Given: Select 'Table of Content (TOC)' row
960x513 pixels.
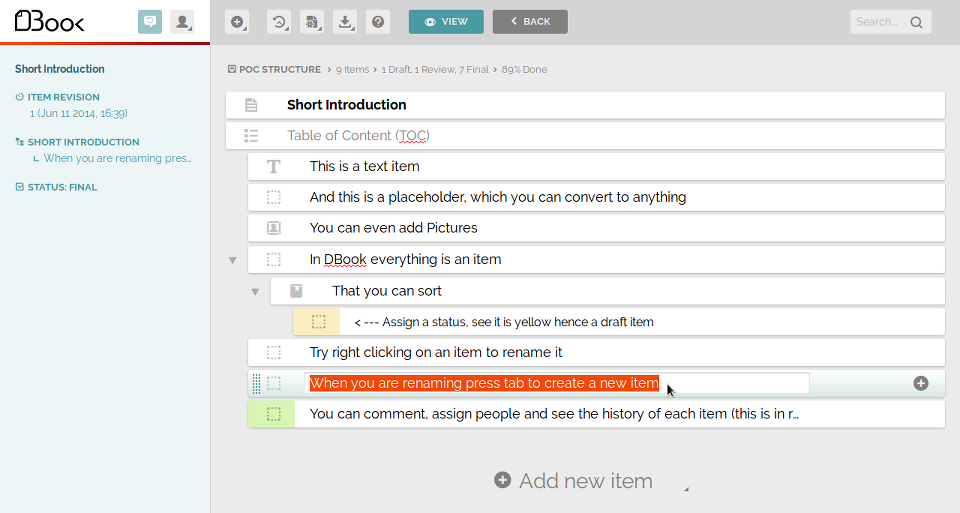Looking at the screenshot, I should tap(585, 136).
